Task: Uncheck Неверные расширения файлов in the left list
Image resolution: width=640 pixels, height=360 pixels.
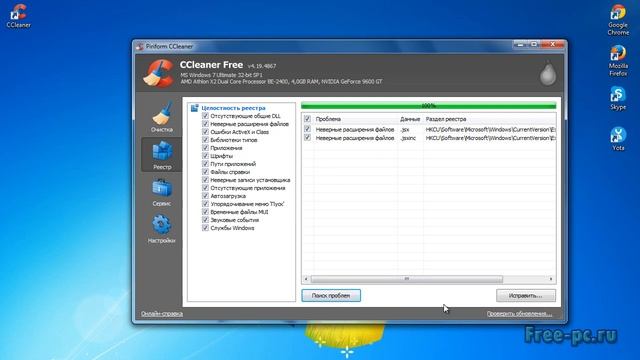Action: (x=205, y=124)
